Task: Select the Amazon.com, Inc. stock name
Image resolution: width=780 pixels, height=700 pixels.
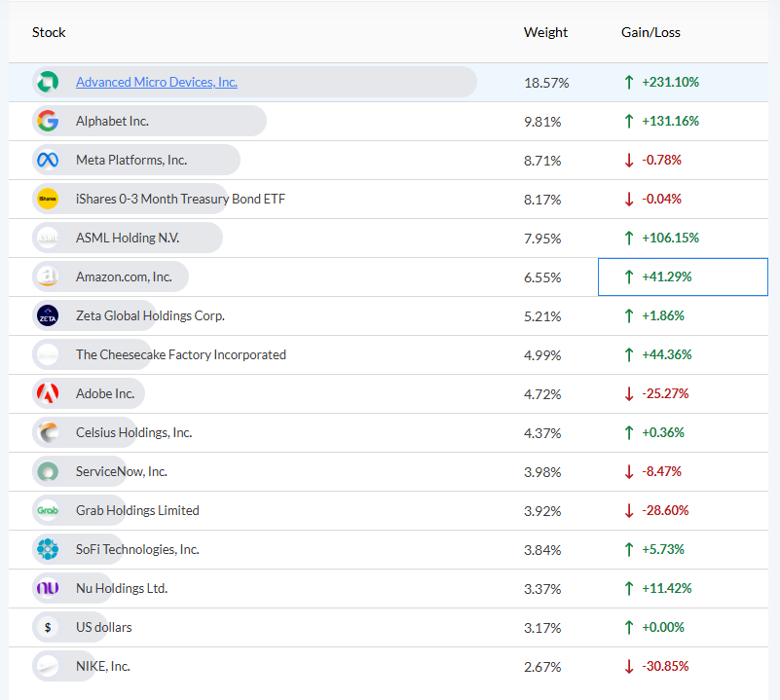Action: pyautogui.click(x=124, y=276)
